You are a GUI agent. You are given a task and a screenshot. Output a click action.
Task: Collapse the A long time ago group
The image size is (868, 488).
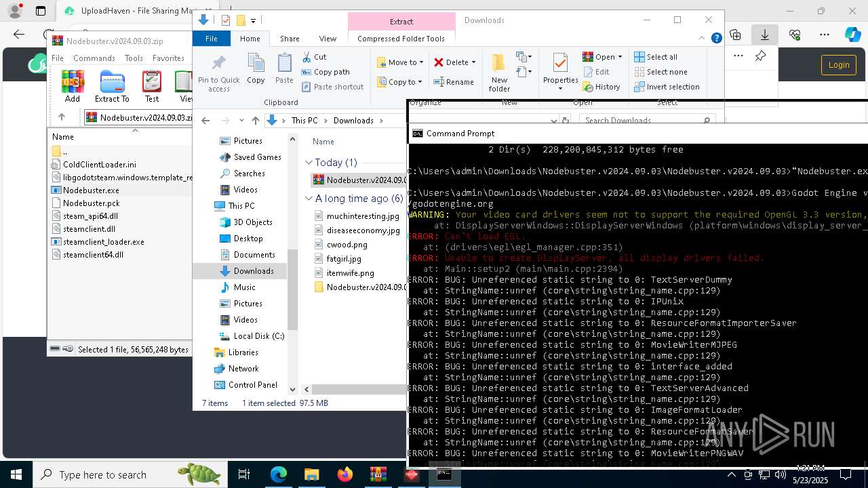(x=309, y=199)
